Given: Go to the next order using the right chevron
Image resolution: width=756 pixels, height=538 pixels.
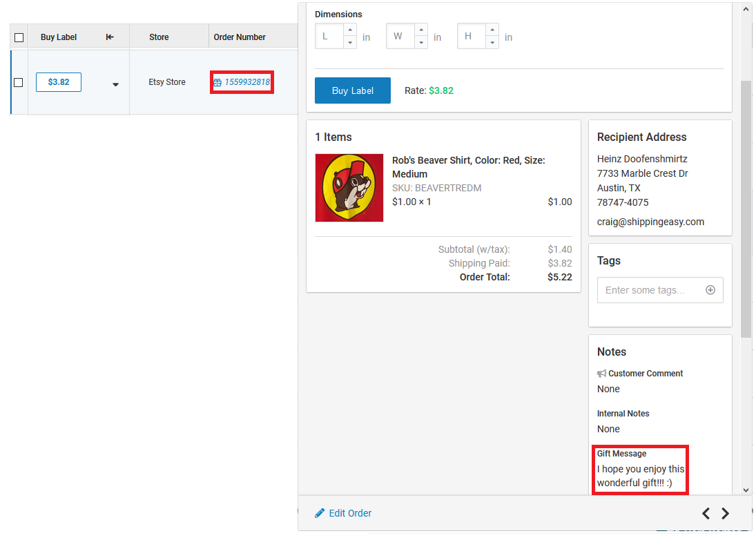Looking at the screenshot, I should (x=725, y=513).
